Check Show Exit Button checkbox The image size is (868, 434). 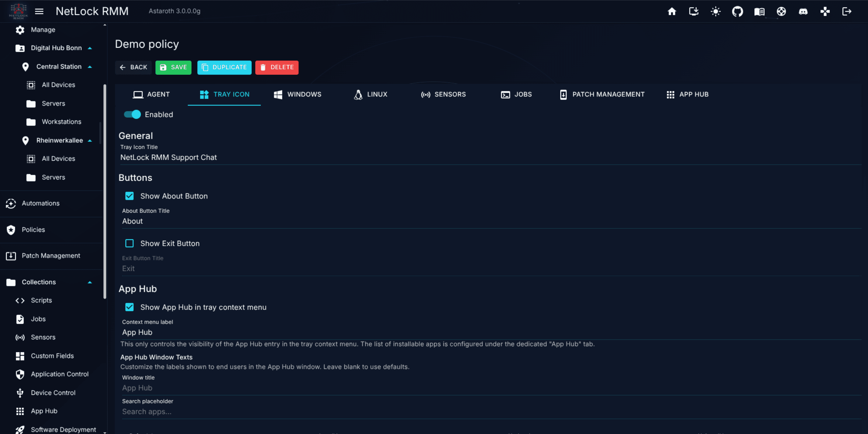point(129,244)
